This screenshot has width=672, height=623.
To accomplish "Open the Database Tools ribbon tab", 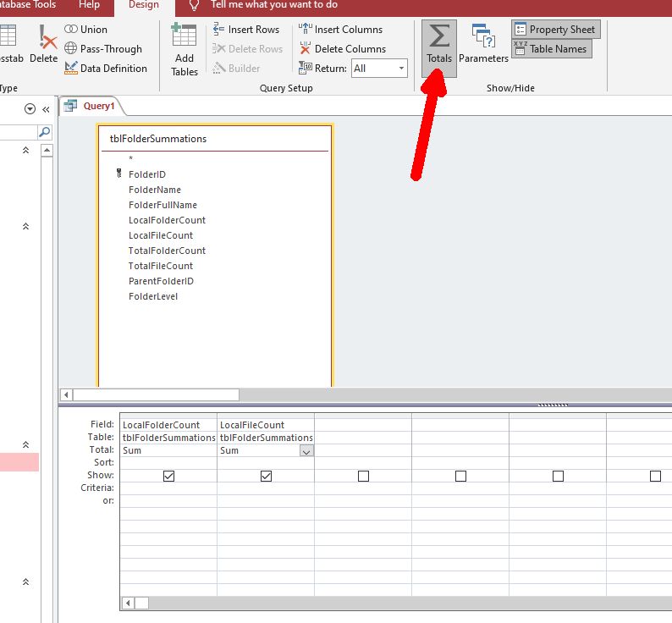I will [28, 5].
